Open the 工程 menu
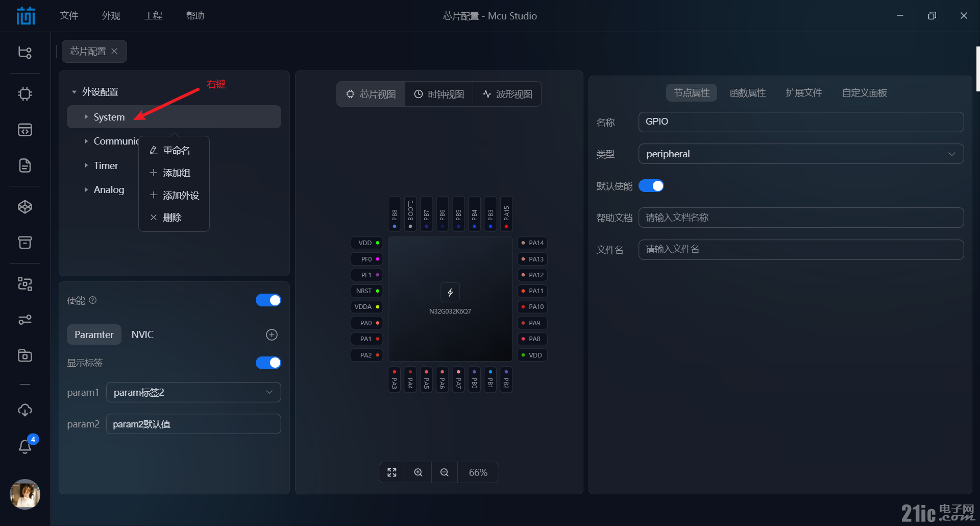Viewport: 980px width, 526px height. tap(153, 16)
